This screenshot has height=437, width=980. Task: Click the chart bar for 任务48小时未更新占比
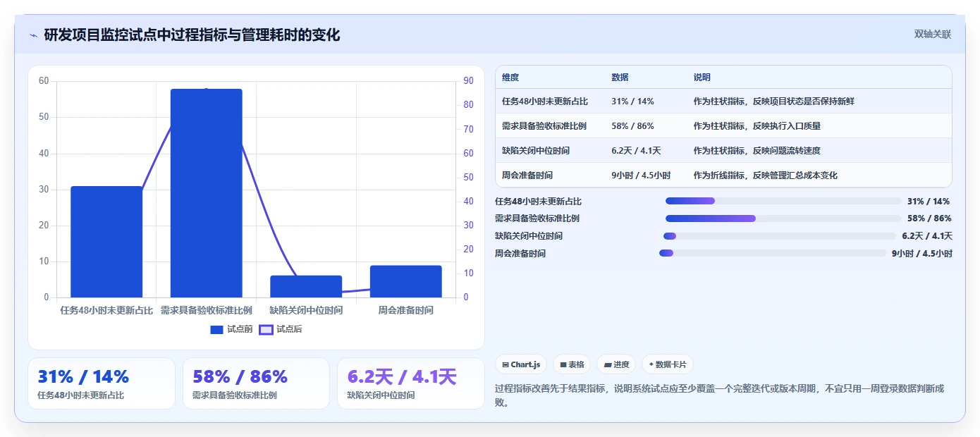106,242
